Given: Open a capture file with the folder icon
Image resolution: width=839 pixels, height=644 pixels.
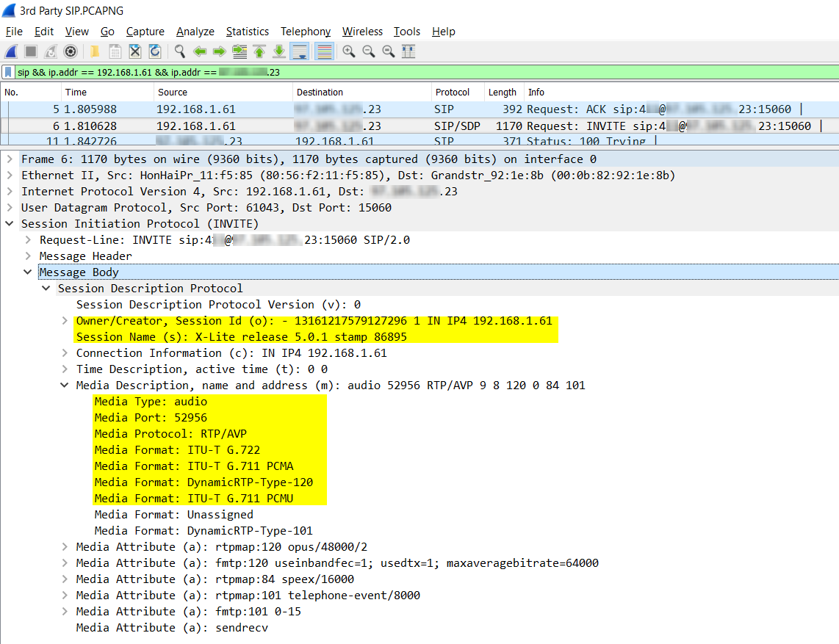Looking at the screenshot, I should (x=95, y=51).
